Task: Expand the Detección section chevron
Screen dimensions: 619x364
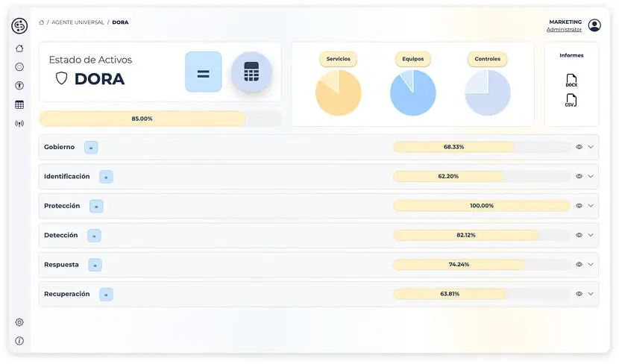Action: 591,235
